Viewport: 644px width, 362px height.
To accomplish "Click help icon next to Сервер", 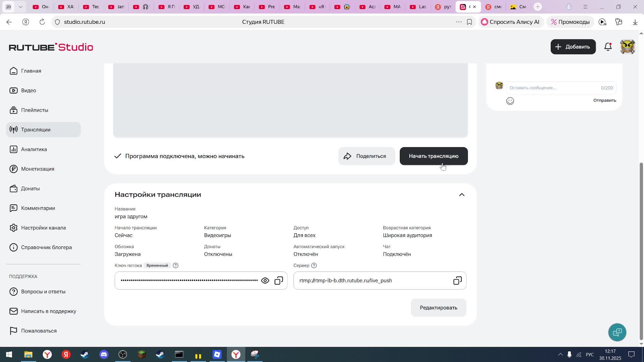I will pyautogui.click(x=314, y=265).
